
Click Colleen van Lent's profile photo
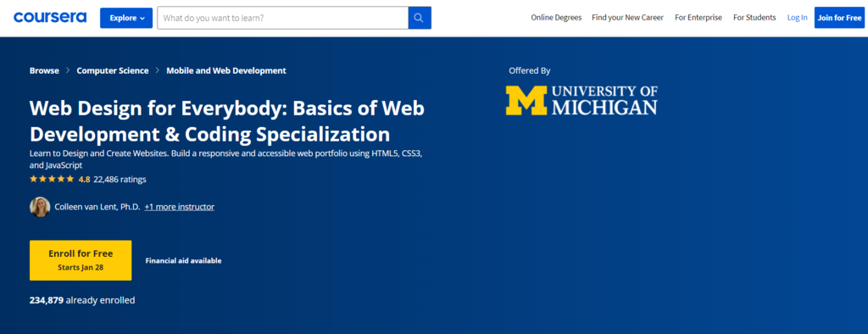(x=40, y=207)
